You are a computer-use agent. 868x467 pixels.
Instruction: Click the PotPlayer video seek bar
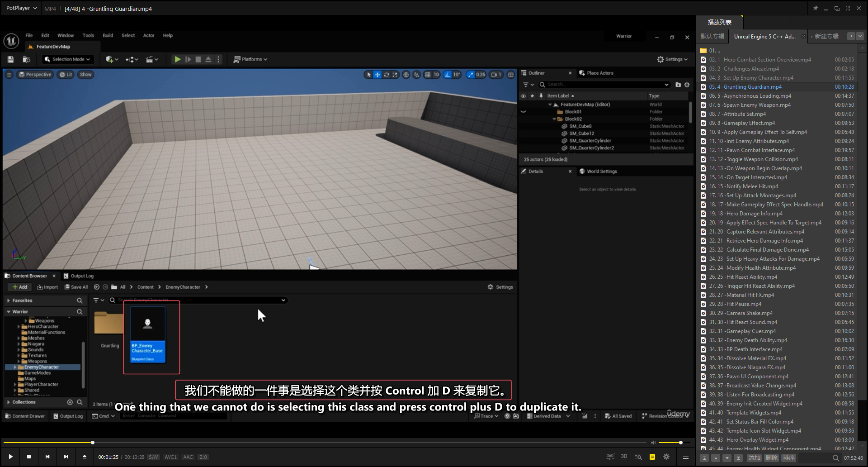pos(325,442)
